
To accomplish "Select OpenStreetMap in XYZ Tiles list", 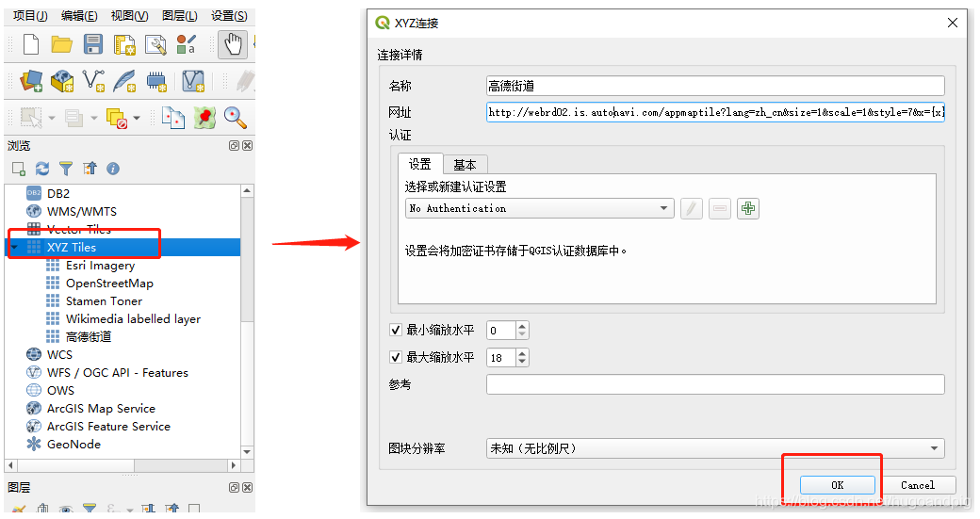I will click(109, 284).
